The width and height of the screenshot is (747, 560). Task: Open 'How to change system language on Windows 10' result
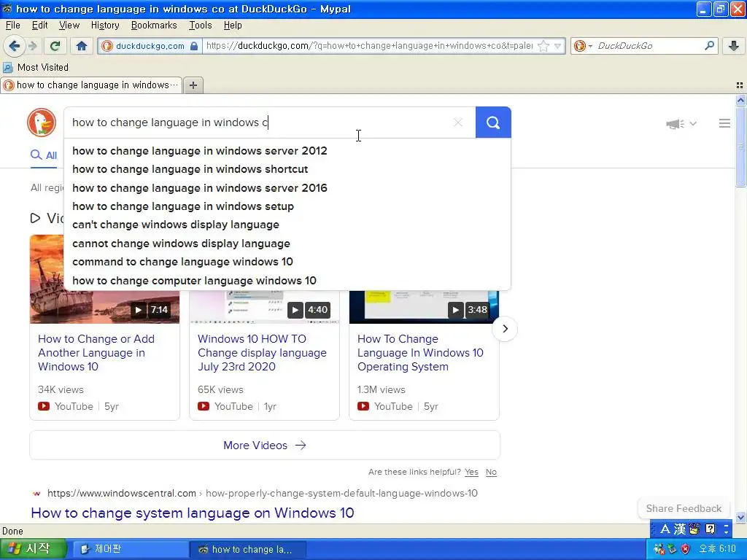pyautogui.click(x=193, y=513)
